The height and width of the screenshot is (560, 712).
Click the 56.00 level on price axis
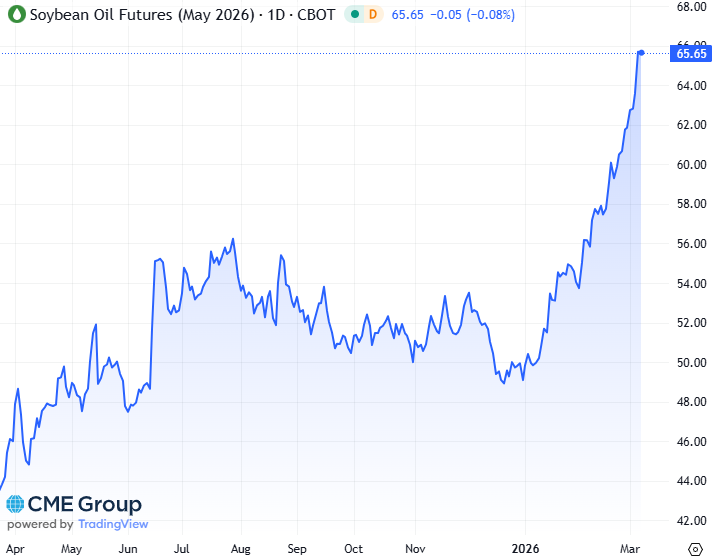point(692,244)
